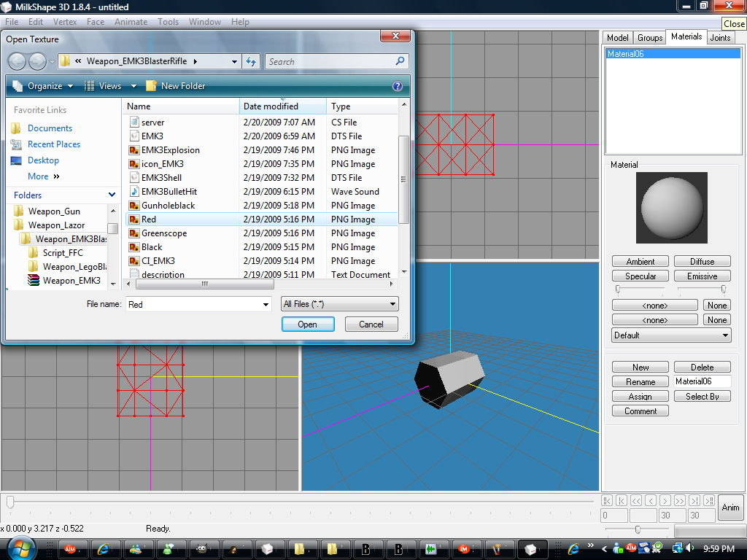The height and width of the screenshot is (560, 747).
Task: Click the volume icon in system tray
Action: [x=690, y=548]
